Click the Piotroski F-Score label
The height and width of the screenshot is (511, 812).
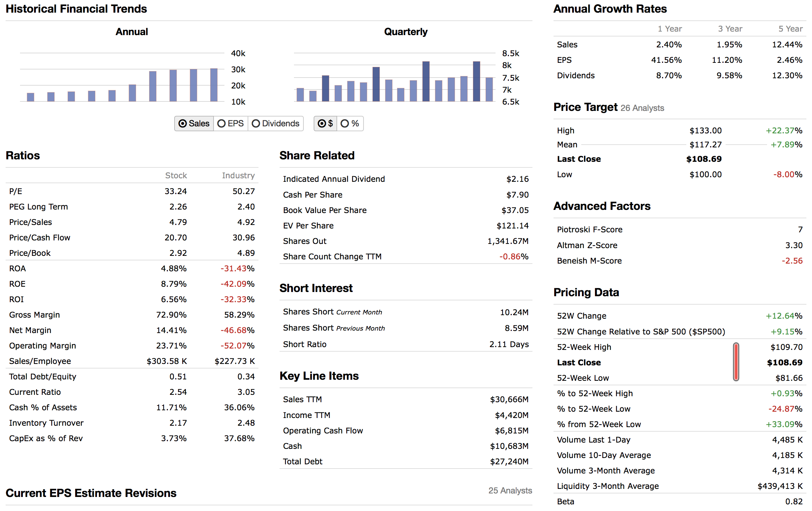tap(589, 230)
